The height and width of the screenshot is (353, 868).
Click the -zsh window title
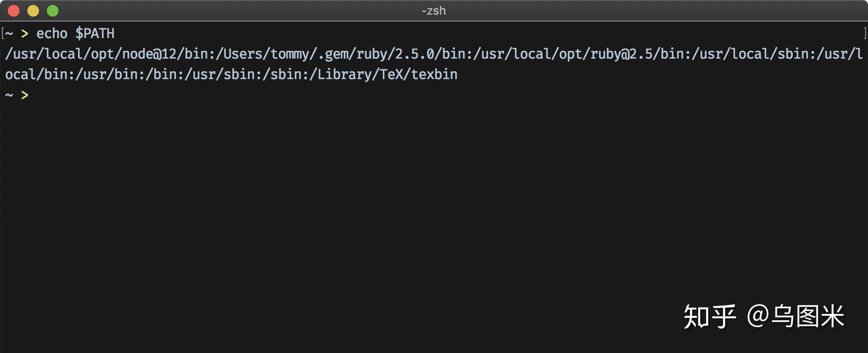click(434, 11)
